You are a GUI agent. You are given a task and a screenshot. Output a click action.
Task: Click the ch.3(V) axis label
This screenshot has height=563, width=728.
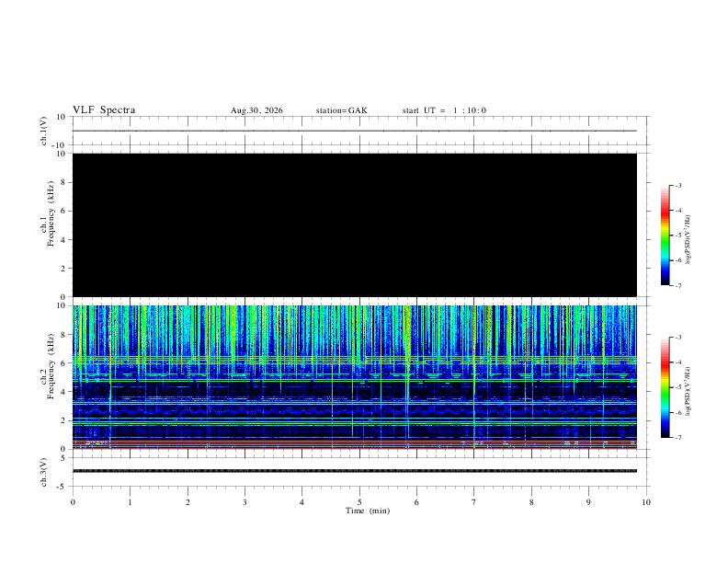pos(43,472)
